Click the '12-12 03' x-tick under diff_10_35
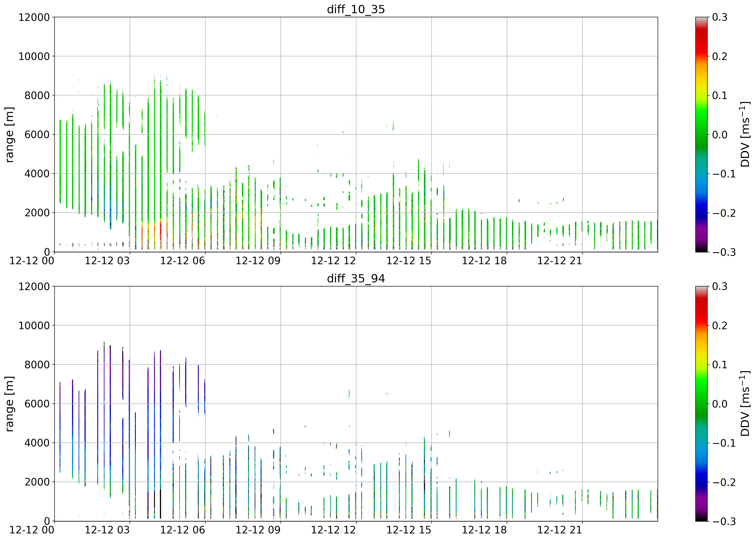The height and width of the screenshot is (540, 756). (107, 261)
